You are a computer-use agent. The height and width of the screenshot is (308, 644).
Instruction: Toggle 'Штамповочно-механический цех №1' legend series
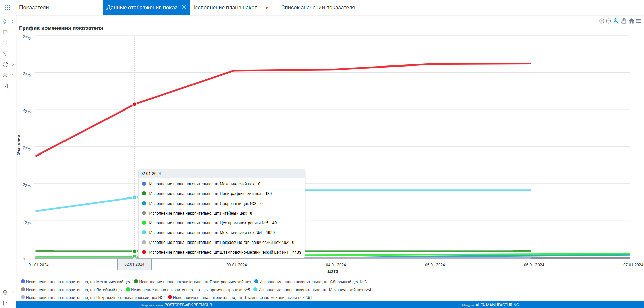(240, 298)
